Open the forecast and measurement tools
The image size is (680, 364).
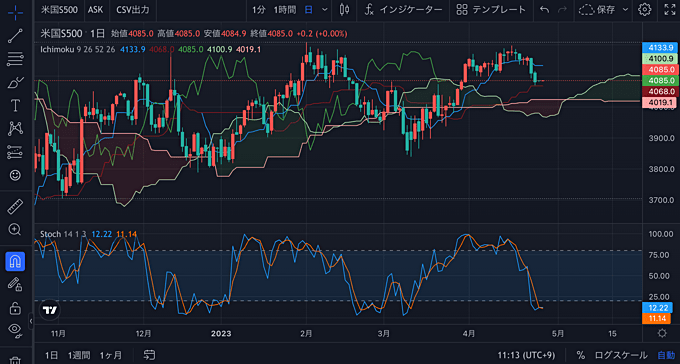pos(16,152)
